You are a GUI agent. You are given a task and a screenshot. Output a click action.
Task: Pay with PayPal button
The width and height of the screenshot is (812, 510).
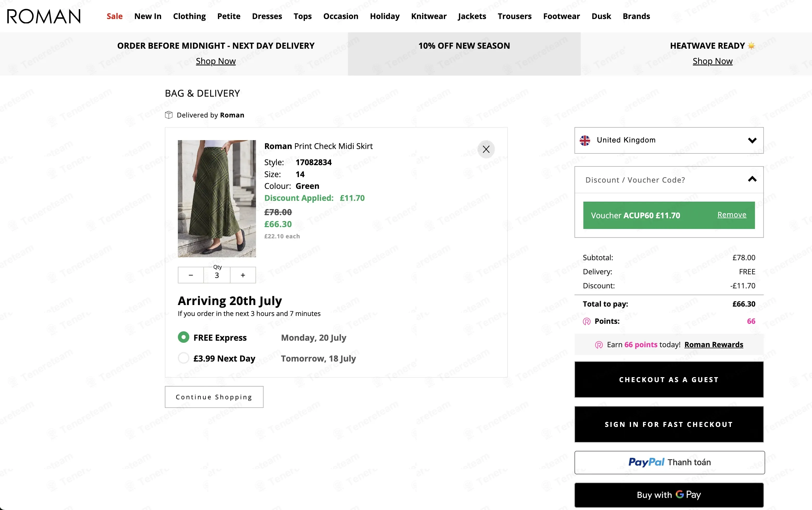point(669,462)
